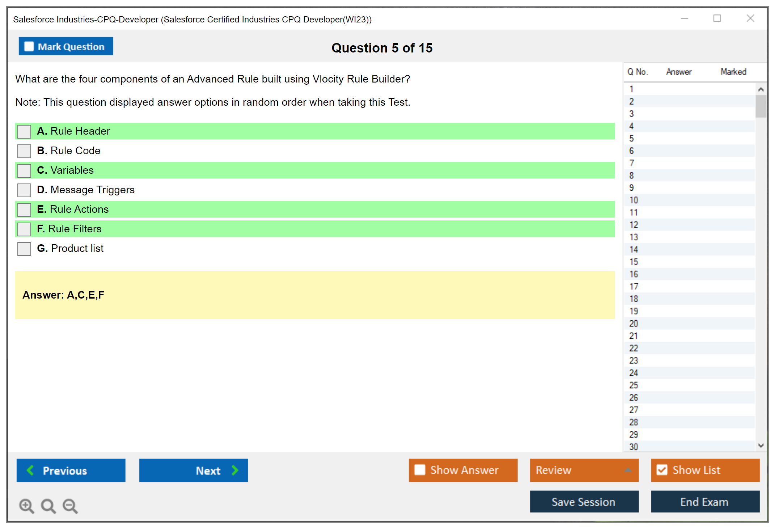This screenshot has height=532, width=778.
Task: Select question 12 in the list
Action: [x=634, y=225]
